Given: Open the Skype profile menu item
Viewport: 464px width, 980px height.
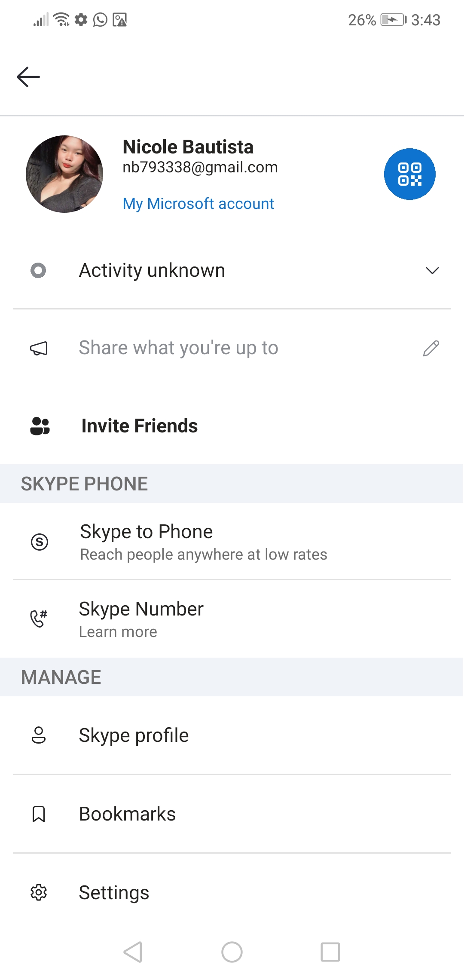Looking at the screenshot, I should 134,735.
